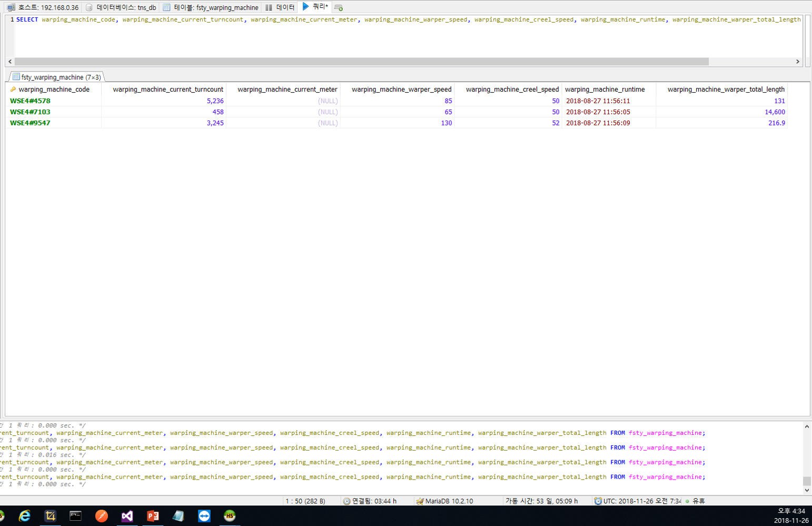
Task: Open the command prompt taskbar icon
Action: [x=75, y=516]
